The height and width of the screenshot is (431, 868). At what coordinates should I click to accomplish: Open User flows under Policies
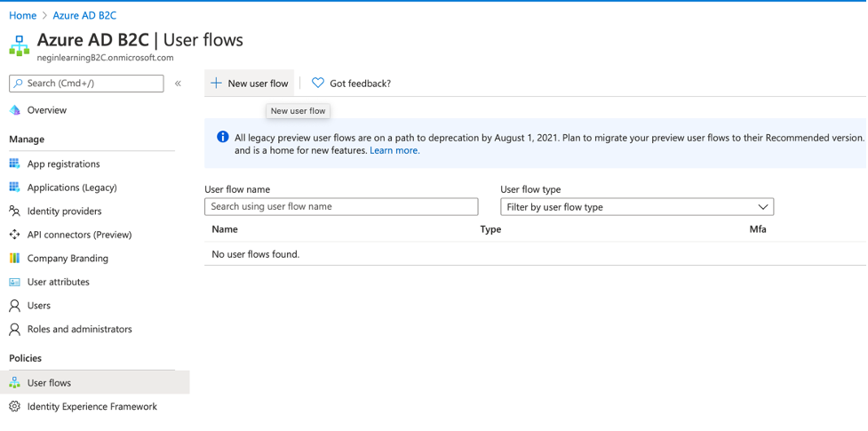(x=49, y=383)
